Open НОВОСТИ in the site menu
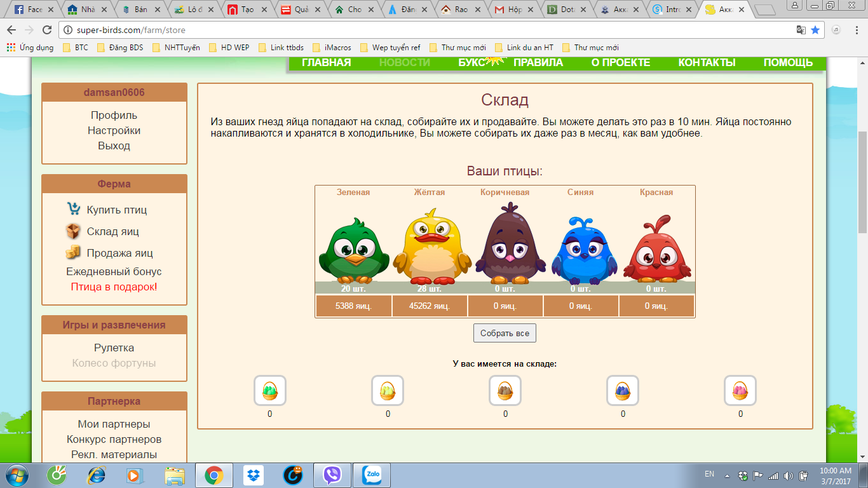 [x=405, y=62]
